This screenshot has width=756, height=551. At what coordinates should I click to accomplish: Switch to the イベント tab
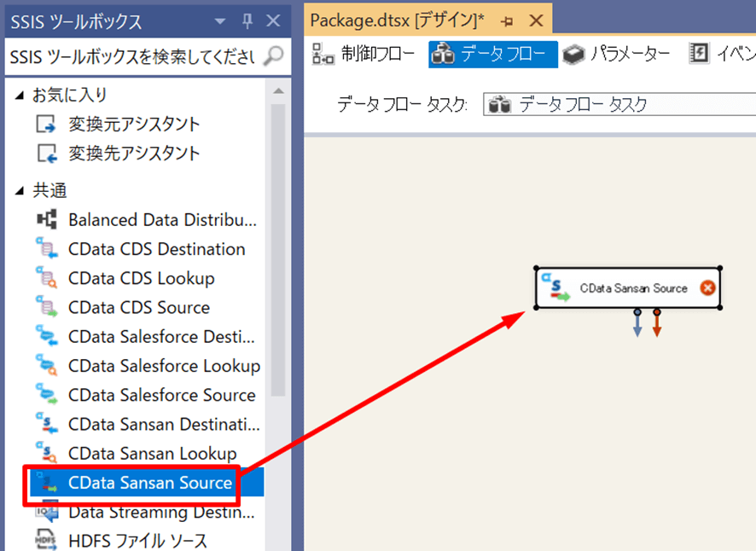click(x=722, y=54)
